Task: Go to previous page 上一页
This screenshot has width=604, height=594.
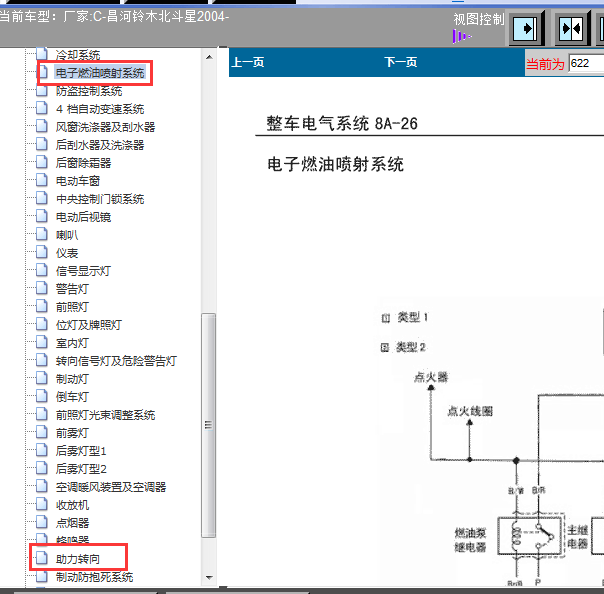Action: click(x=248, y=62)
